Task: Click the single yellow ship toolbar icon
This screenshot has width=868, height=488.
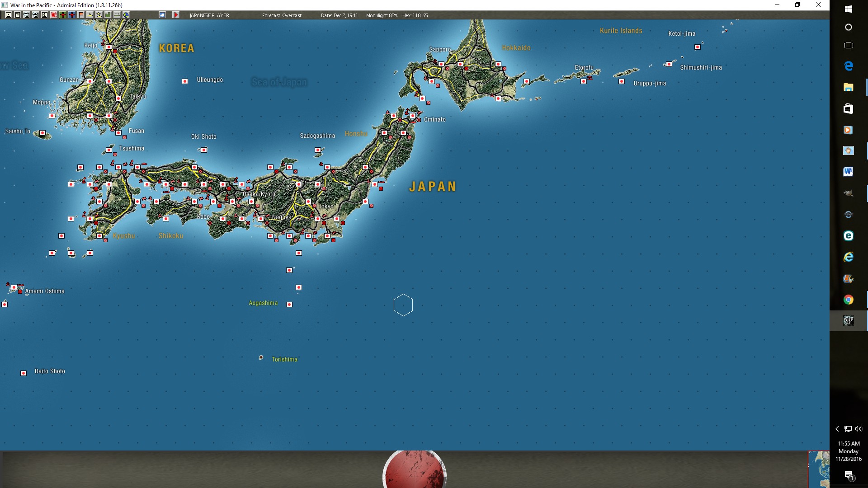Action: [x=90, y=15]
